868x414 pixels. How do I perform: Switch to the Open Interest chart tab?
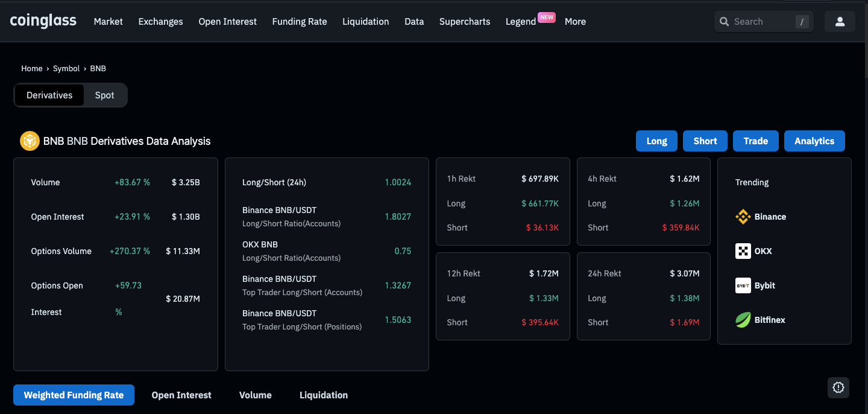click(x=181, y=395)
